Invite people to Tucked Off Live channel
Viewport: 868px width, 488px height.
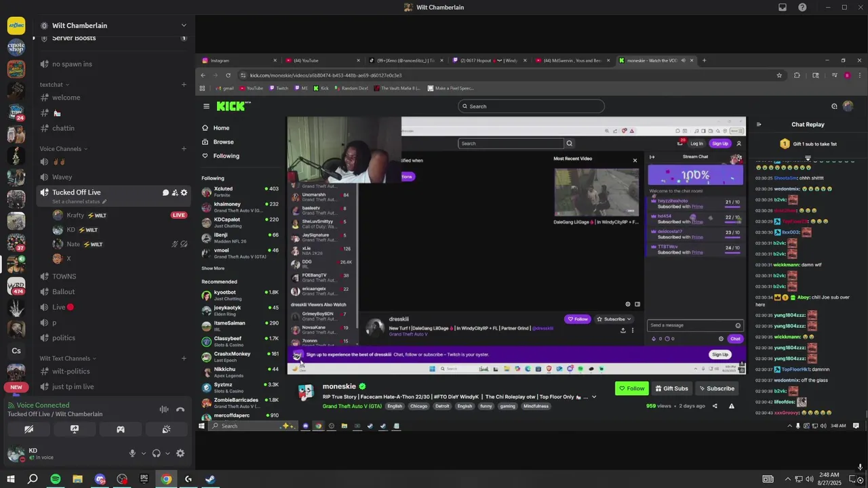click(175, 193)
